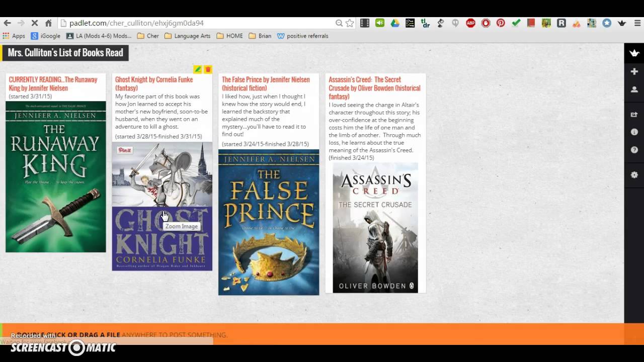Open padlet settings gear icon
The image size is (644, 362).
634,175
